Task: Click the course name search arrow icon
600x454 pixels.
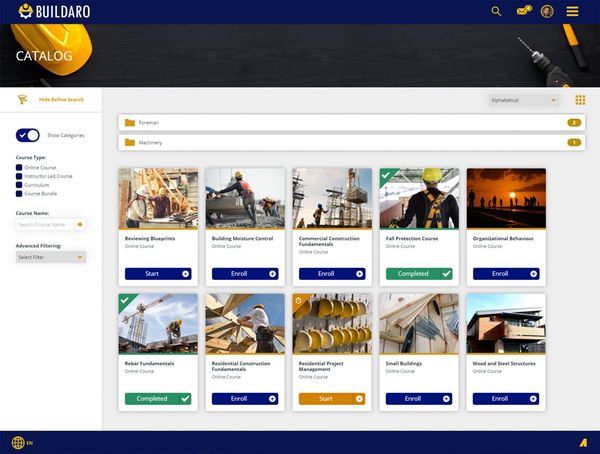Action: coord(80,225)
